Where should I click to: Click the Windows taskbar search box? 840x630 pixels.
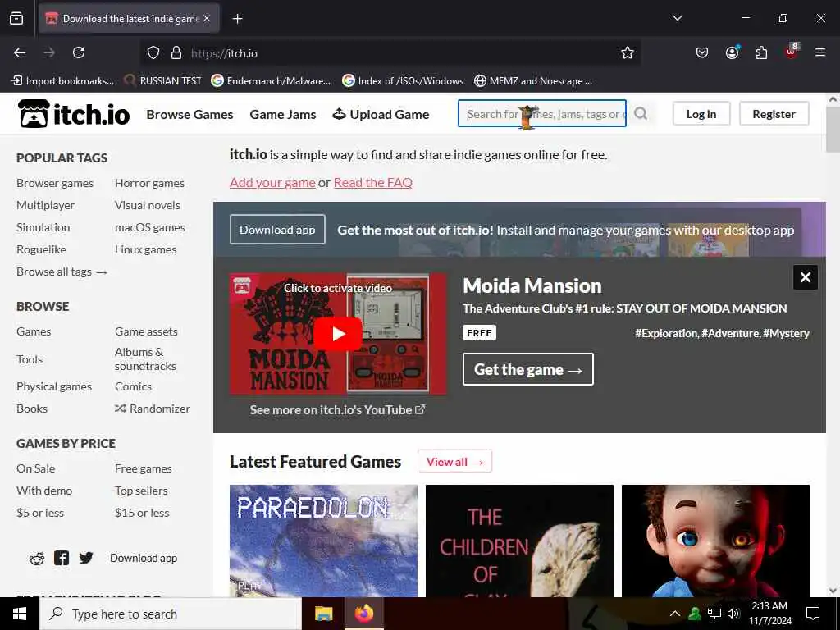pyautogui.click(x=171, y=614)
